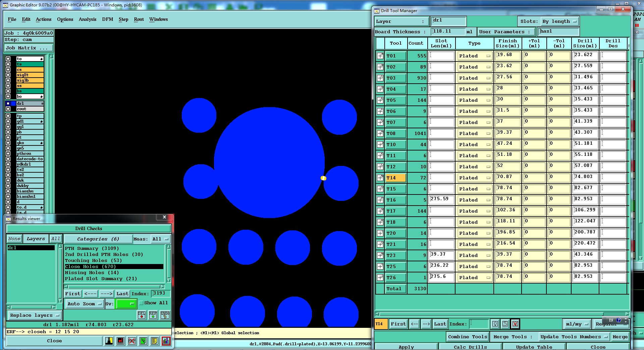Open the Job Matrix button menu
644x350 pixels.
point(29,48)
